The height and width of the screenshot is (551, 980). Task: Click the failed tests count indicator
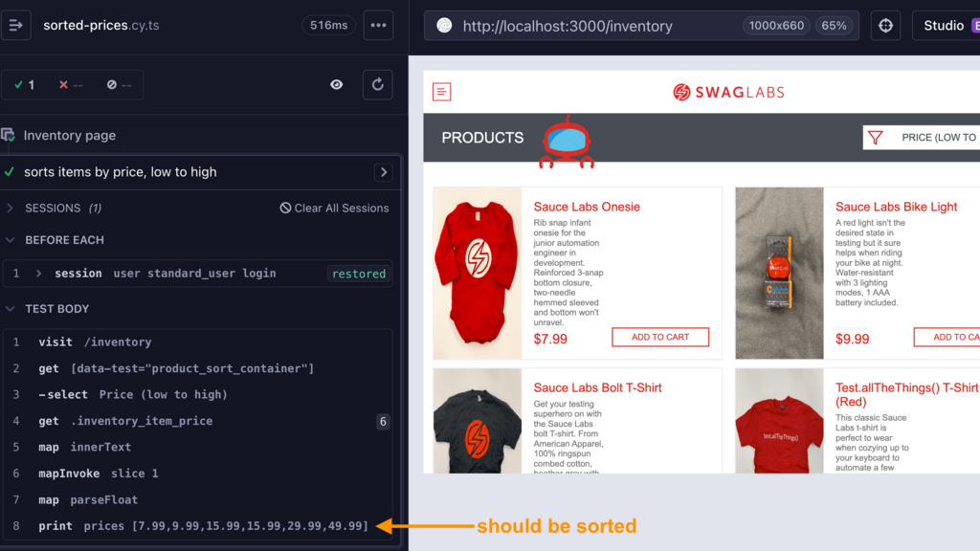click(71, 84)
